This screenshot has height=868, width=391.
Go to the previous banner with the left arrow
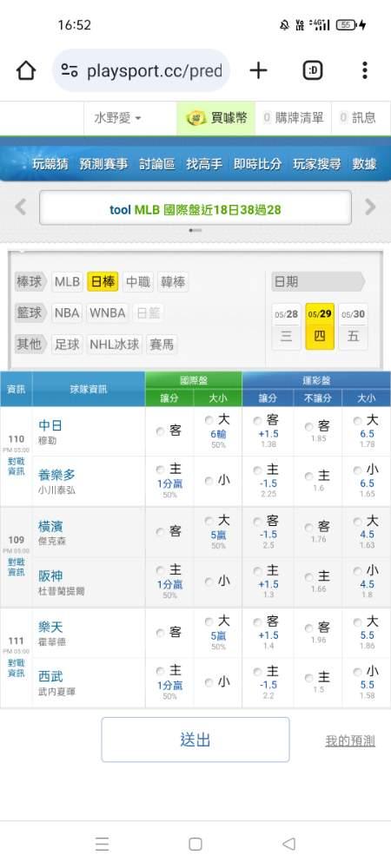21,207
